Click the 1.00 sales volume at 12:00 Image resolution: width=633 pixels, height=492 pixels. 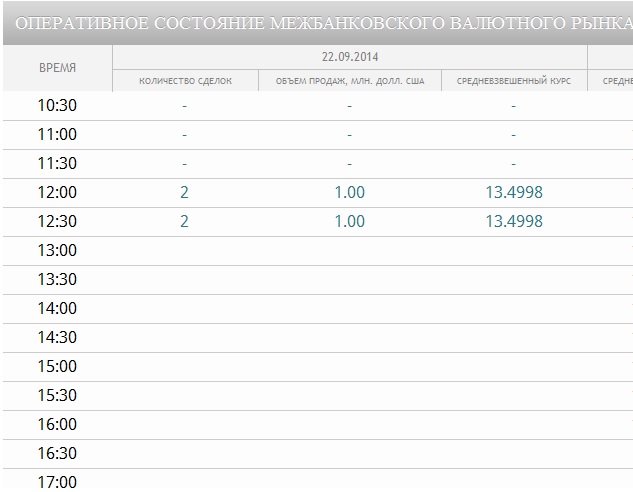(x=349, y=192)
